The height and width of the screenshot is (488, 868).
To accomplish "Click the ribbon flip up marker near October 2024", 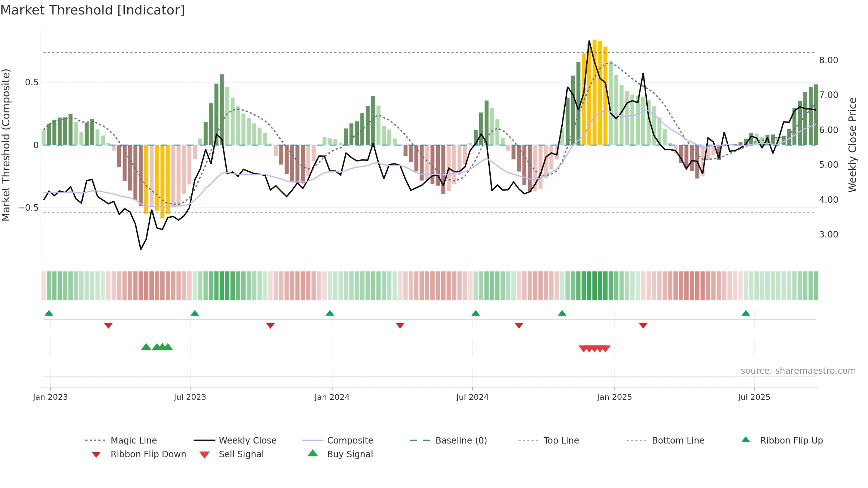I will 562,313.
